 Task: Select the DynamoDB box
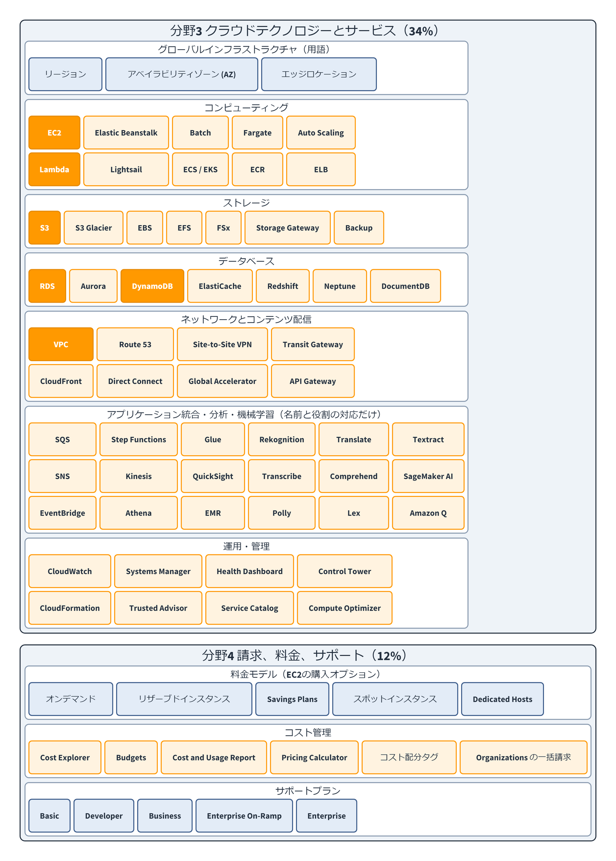(x=152, y=286)
